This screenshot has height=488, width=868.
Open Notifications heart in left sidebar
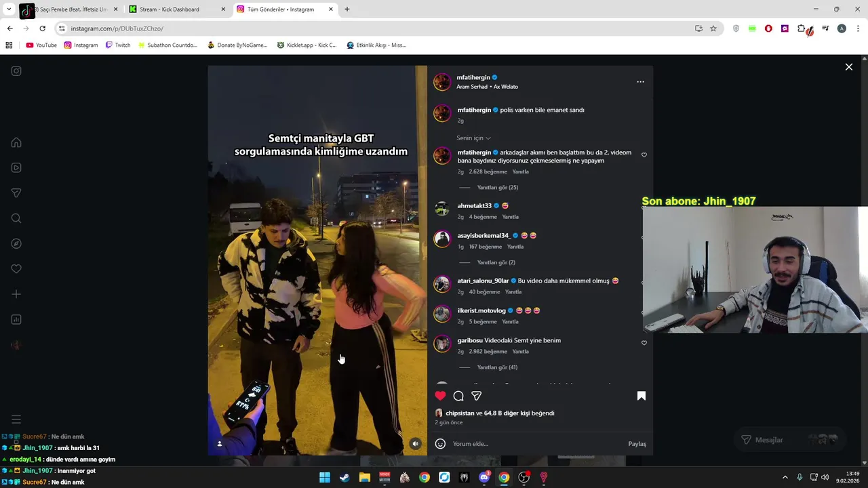16,269
